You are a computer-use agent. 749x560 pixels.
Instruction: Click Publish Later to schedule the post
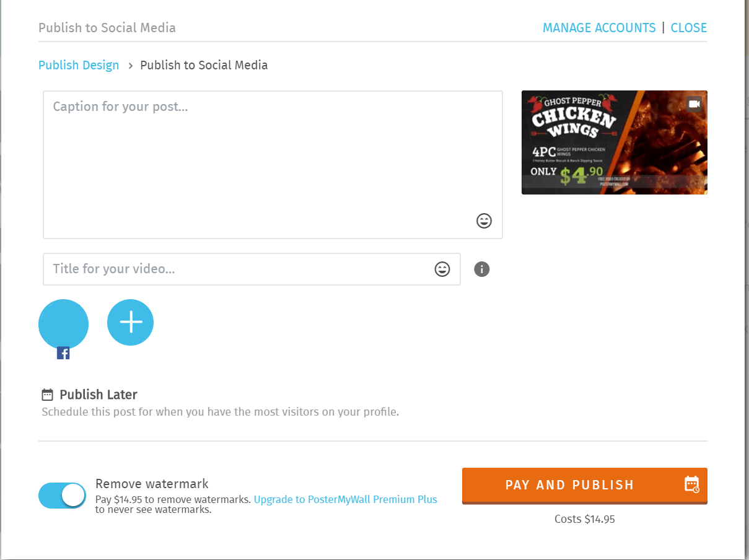coord(98,394)
